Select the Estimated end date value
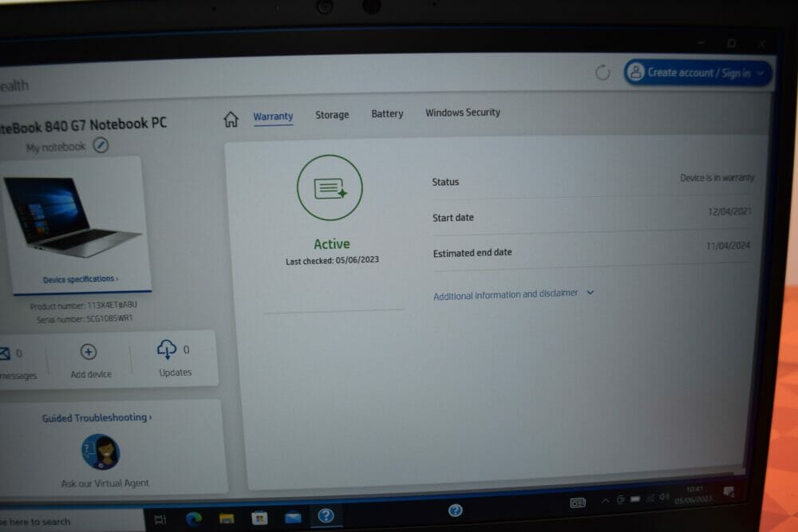Image resolution: width=798 pixels, height=532 pixels. tap(728, 246)
